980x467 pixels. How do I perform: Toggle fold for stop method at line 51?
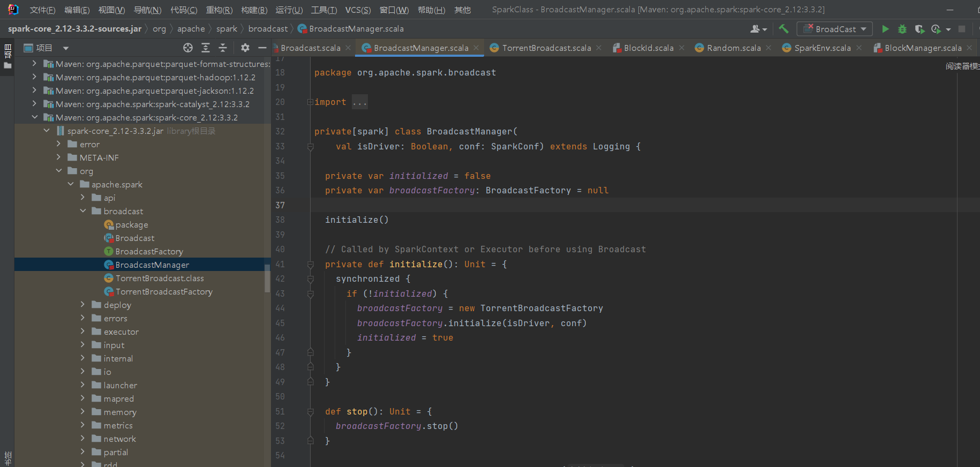tap(310, 412)
